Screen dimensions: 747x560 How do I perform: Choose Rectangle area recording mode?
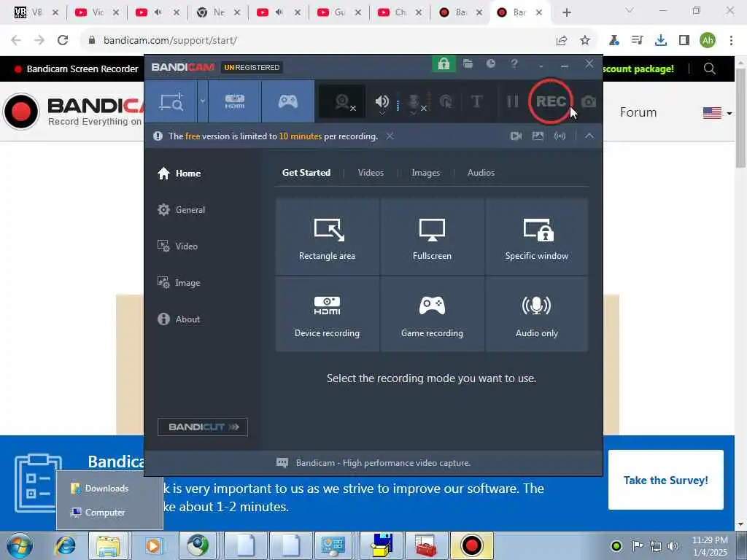(328, 237)
